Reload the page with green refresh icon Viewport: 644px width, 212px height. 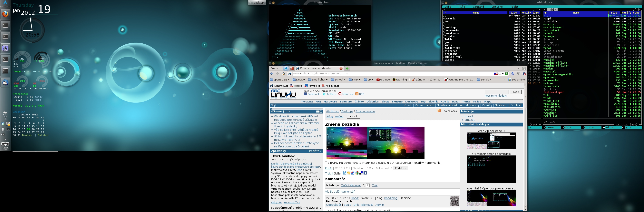[x=506, y=74]
